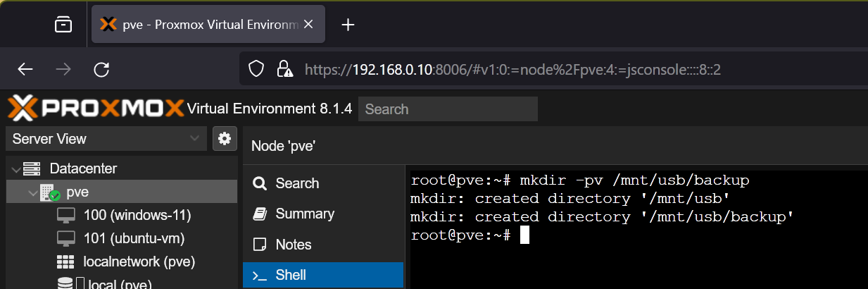The image size is (868, 289).
Task: Click the shell terminal cursor prompt
Action: tap(524, 235)
